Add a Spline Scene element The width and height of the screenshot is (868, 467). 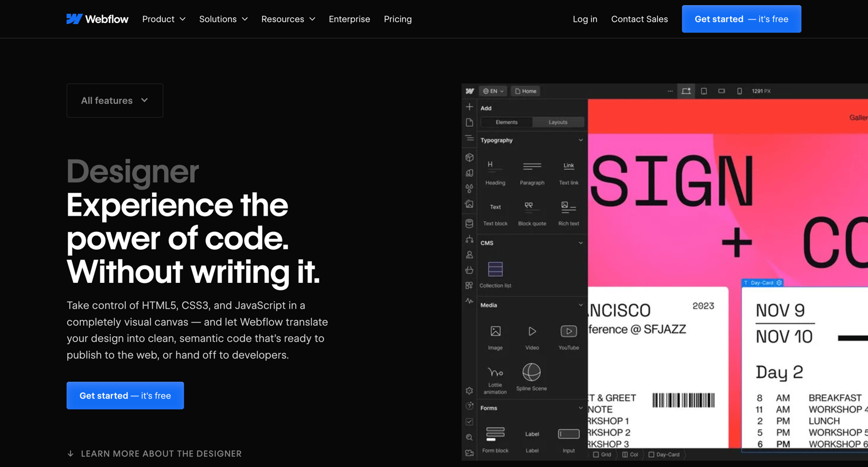point(532,377)
